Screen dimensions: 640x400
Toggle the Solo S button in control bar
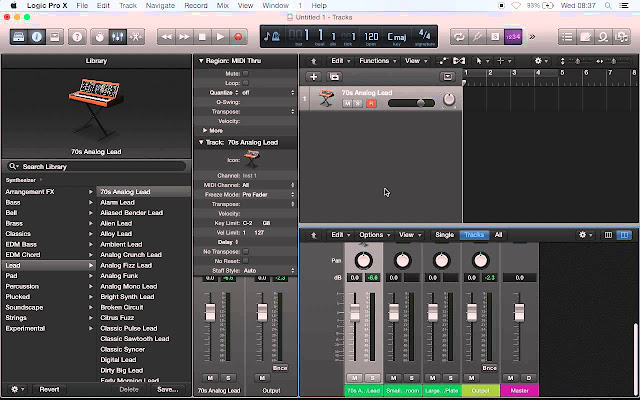point(495,37)
